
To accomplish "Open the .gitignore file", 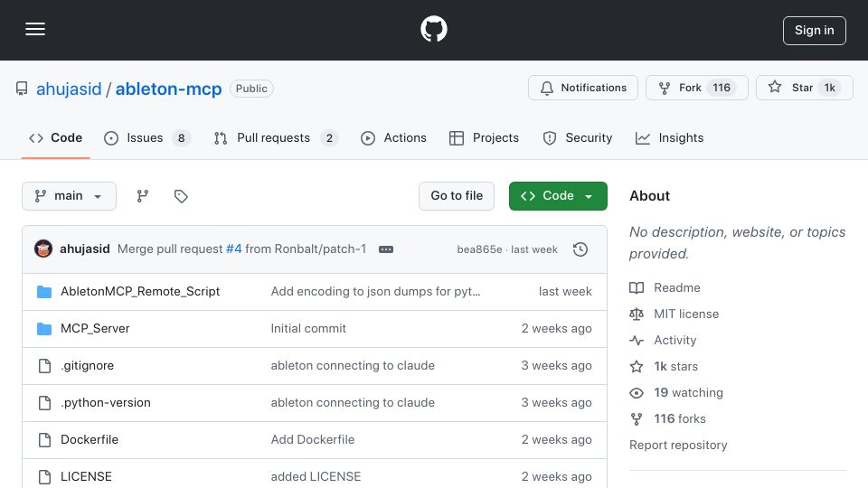I will (87, 366).
